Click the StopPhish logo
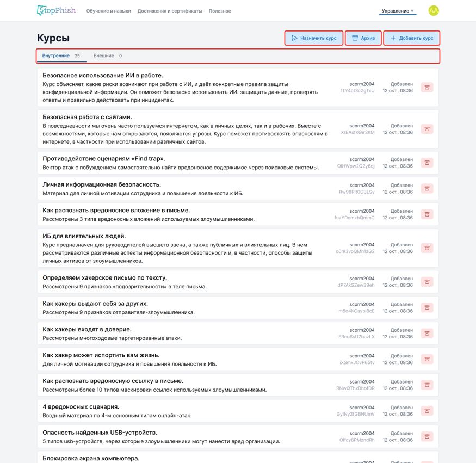This screenshot has height=463, width=476. (56, 10)
